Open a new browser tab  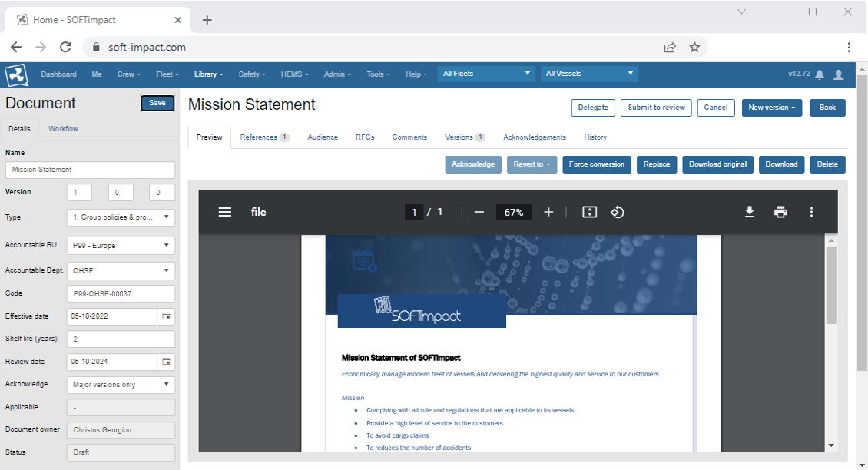coord(207,20)
